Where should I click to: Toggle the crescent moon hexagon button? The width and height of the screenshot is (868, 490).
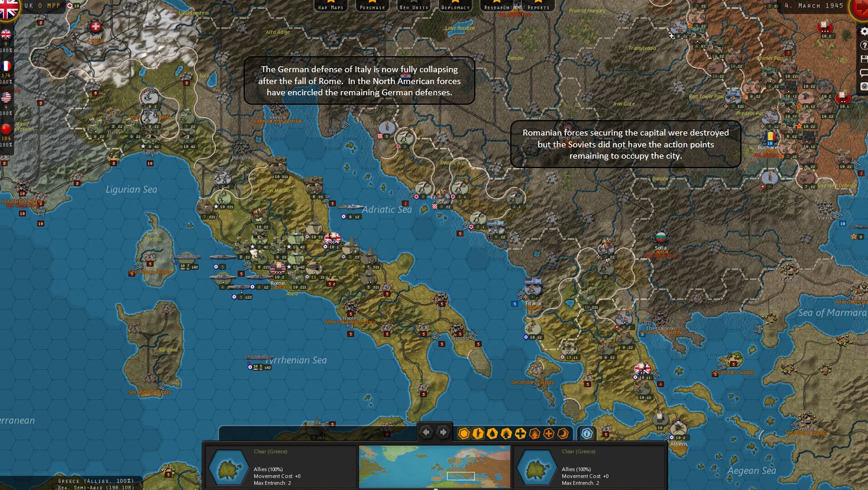coord(562,434)
